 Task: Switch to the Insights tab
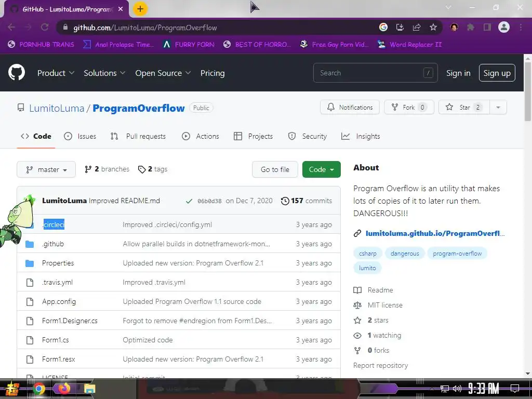[x=361, y=137]
